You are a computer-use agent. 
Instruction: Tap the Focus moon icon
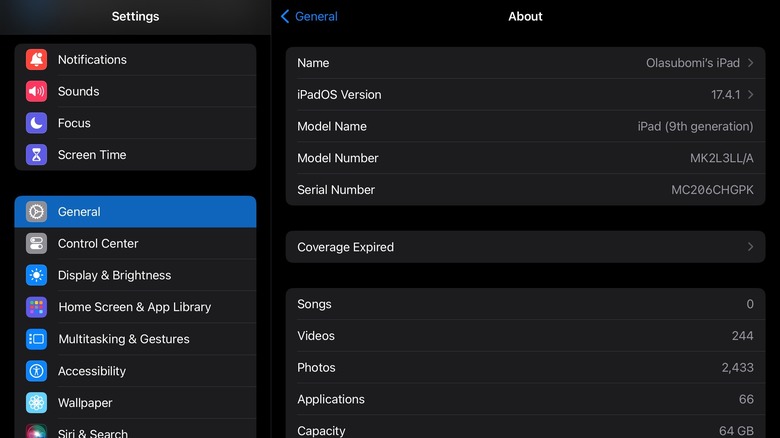click(36, 123)
